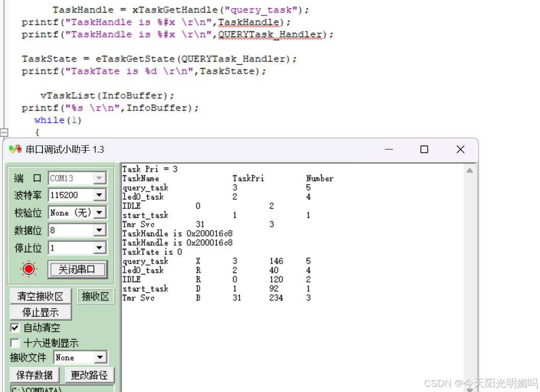Click the IDLE row with stack 120

pyautogui.click(x=217, y=280)
